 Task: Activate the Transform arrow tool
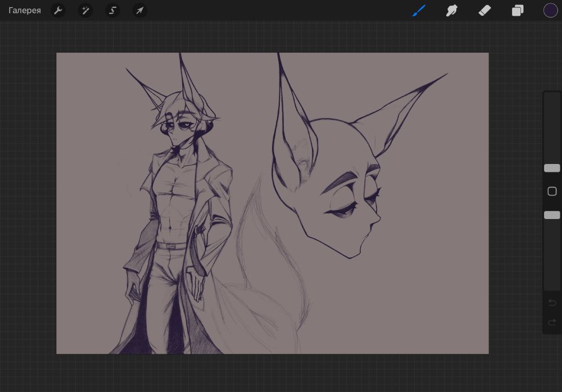click(x=140, y=11)
